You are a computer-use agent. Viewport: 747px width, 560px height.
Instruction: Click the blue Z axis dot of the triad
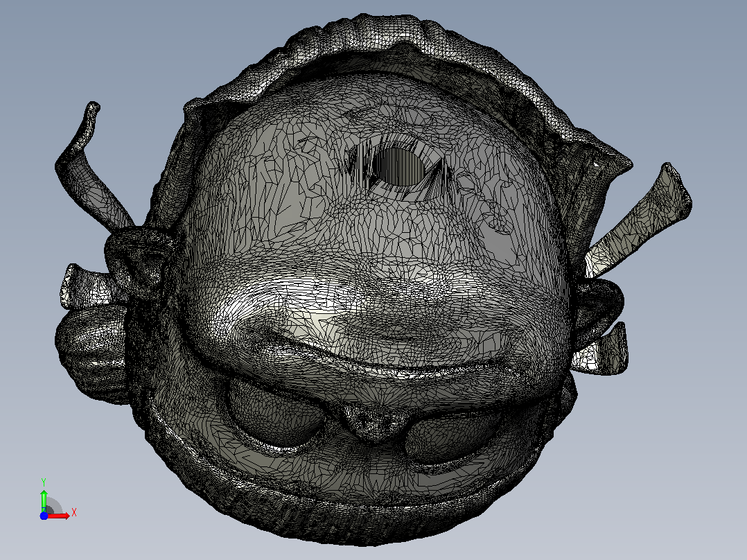tap(44, 516)
